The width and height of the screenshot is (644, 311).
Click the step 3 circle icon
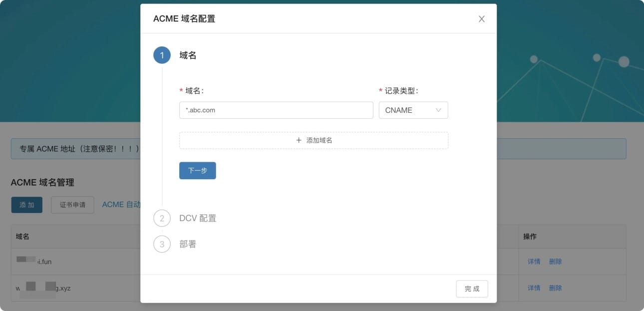pos(162,244)
